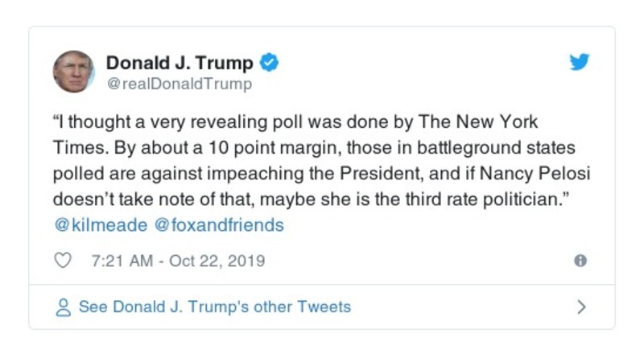Viewport: 644px width, 358px height.
Task: See Donald J. Trump's other Tweets
Action: point(214,307)
